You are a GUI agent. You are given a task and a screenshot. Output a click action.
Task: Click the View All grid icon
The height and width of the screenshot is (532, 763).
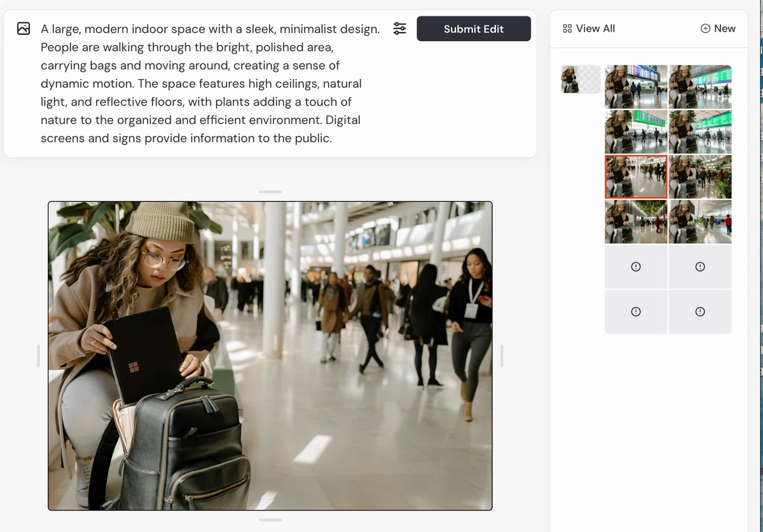click(567, 29)
